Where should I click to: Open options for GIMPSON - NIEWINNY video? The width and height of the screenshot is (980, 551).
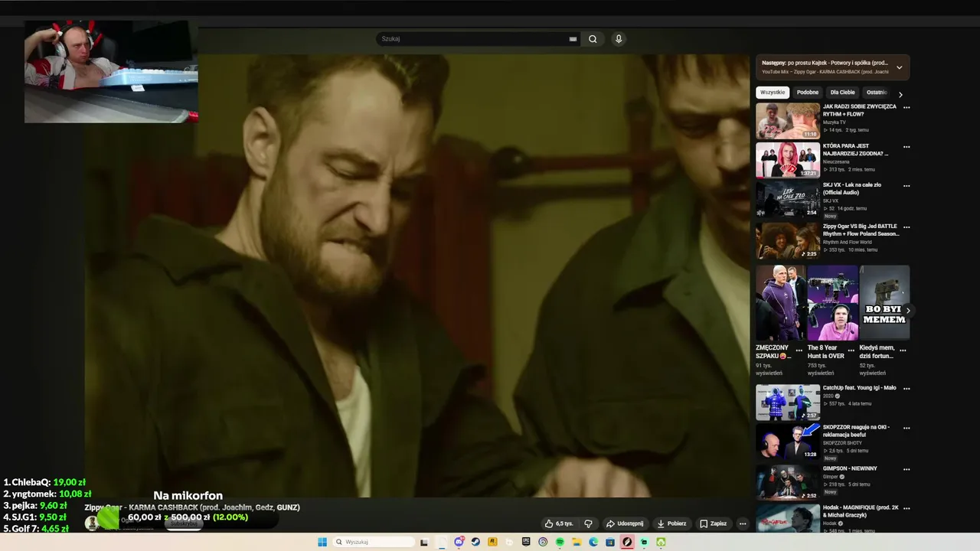point(906,469)
